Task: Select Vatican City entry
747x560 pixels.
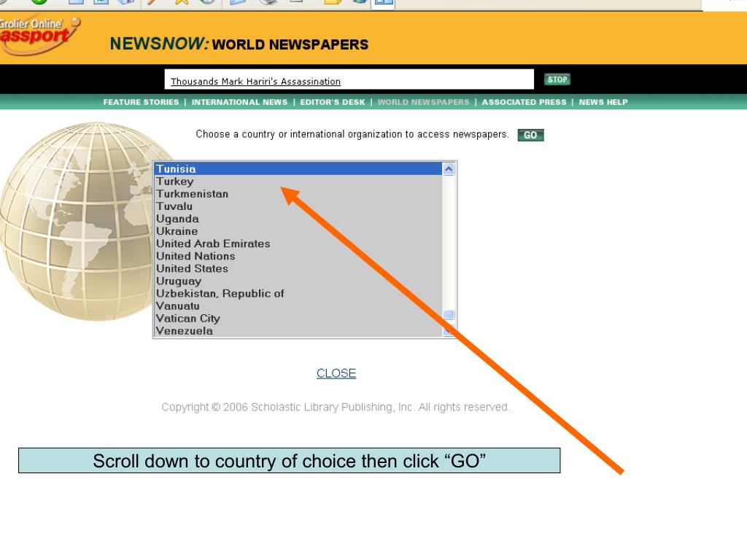Action: coord(298,318)
